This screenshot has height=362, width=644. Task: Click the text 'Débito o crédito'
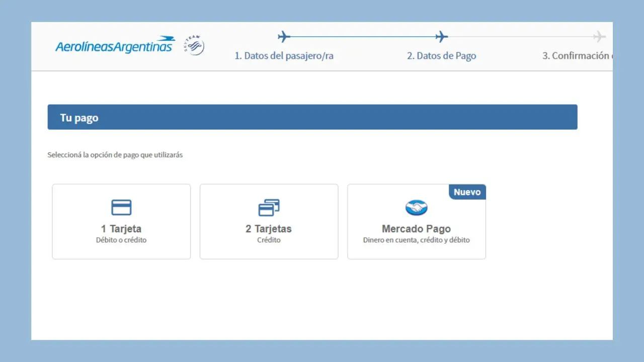click(x=121, y=240)
